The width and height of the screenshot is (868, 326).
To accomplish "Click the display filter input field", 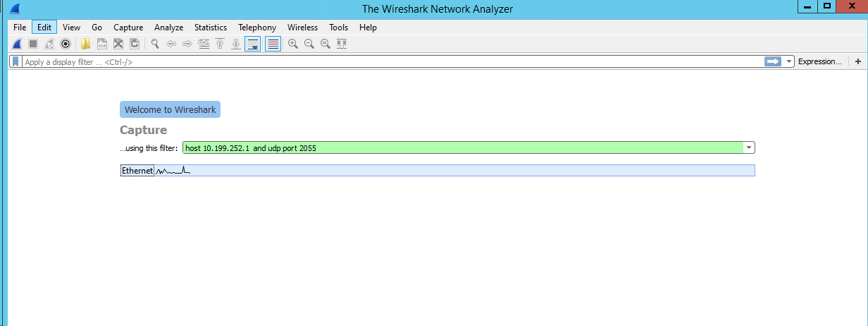I will [392, 61].
